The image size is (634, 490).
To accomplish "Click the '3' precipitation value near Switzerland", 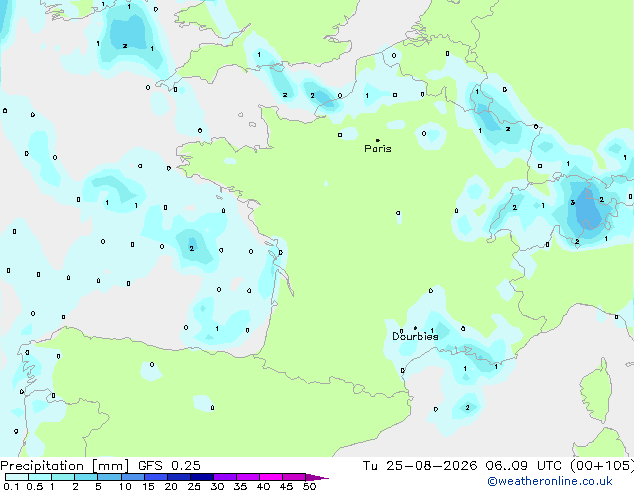I will click(573, 203).
